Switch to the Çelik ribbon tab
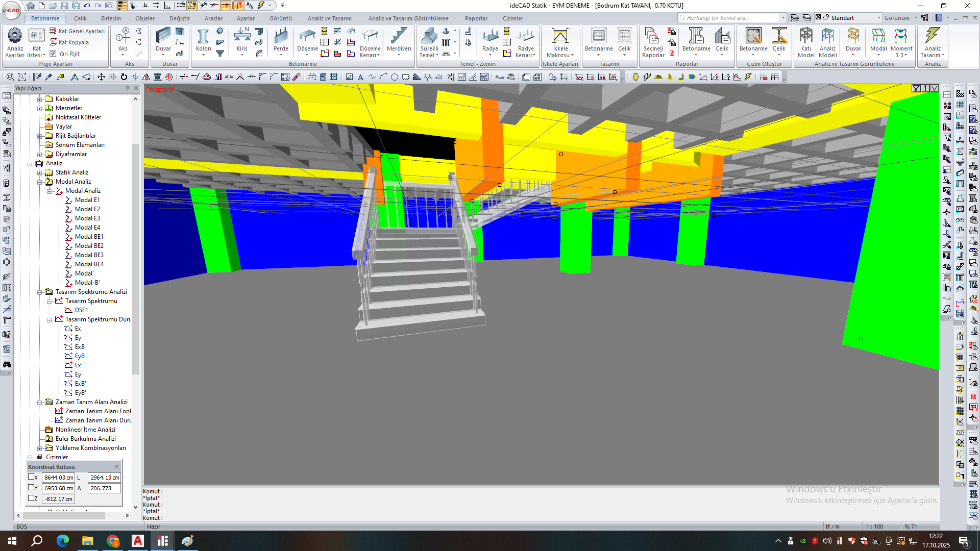Screen dimensions: 980x551 (80, 18)
